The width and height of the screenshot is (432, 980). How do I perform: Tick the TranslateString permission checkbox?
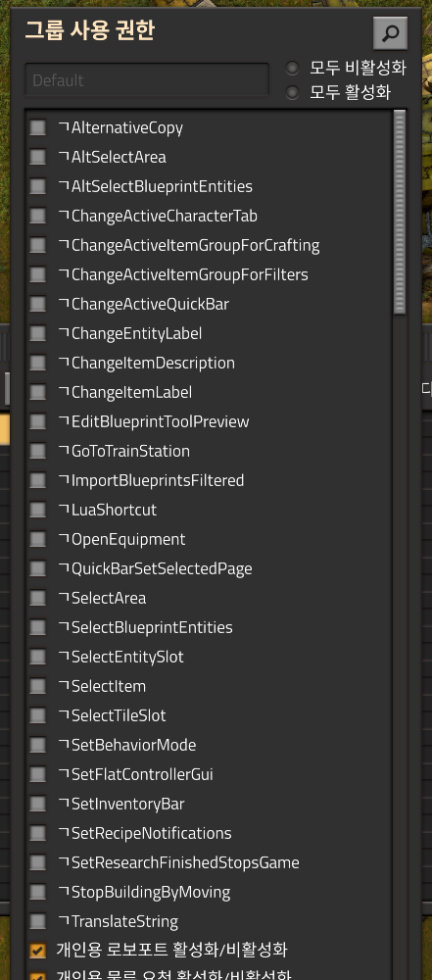pos(38,921)
